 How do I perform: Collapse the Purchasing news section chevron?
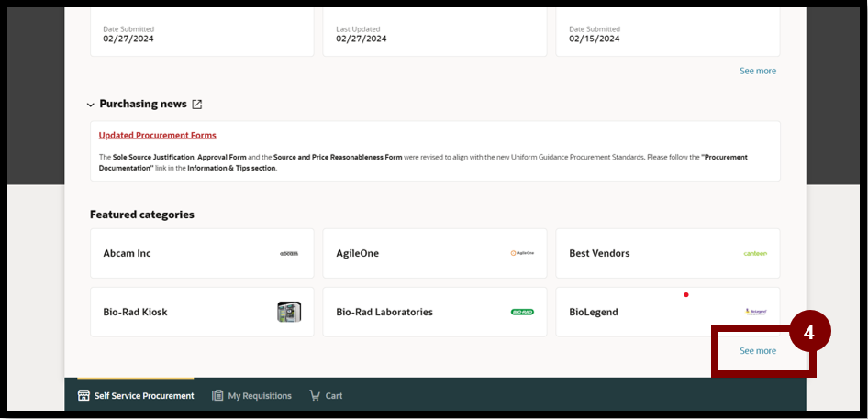(91, 105)
